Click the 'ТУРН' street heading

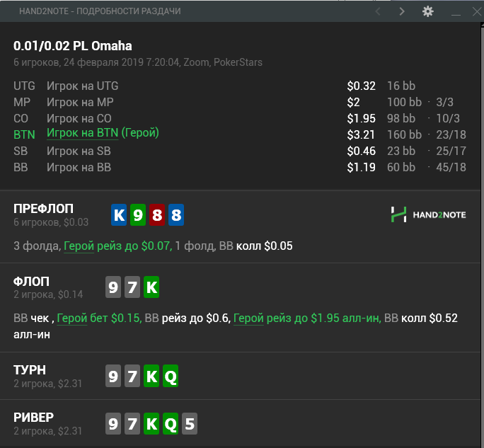point(30,370)
